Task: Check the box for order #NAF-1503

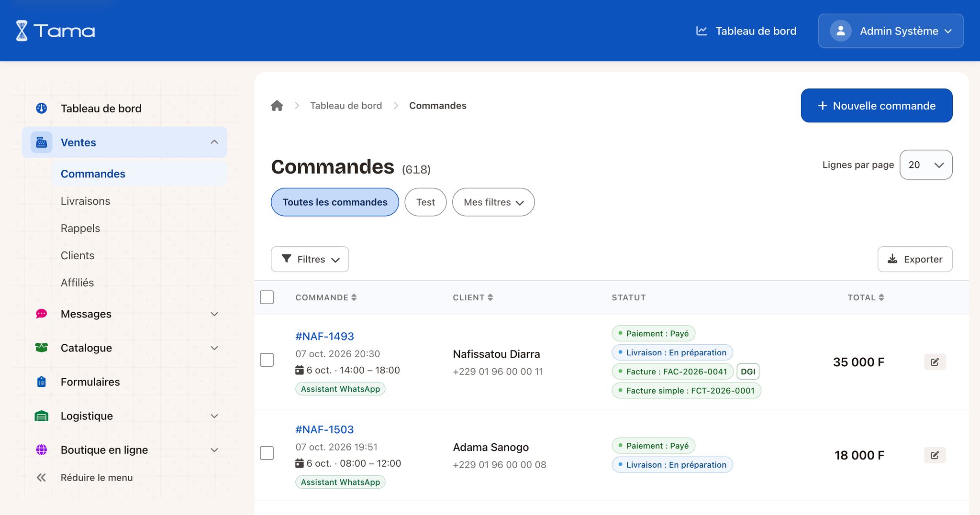Action: pyautogui.click(x=267, y=453)
